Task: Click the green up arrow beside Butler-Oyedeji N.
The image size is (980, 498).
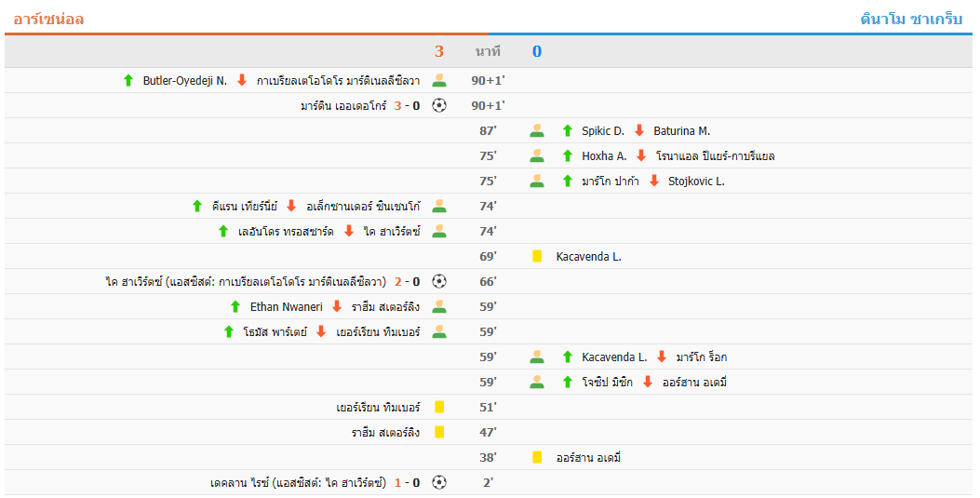Action: tap(128, 81)
